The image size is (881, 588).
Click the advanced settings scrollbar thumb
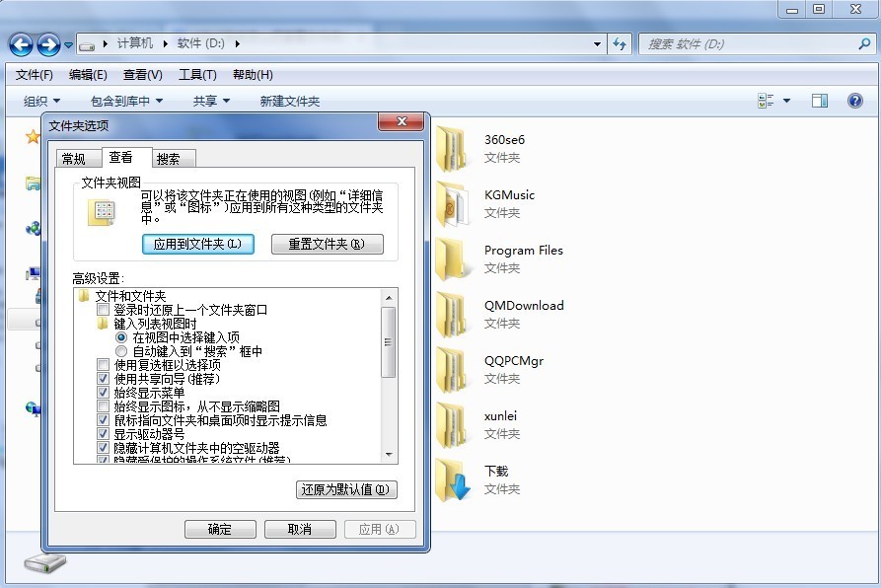click(389, 342)
